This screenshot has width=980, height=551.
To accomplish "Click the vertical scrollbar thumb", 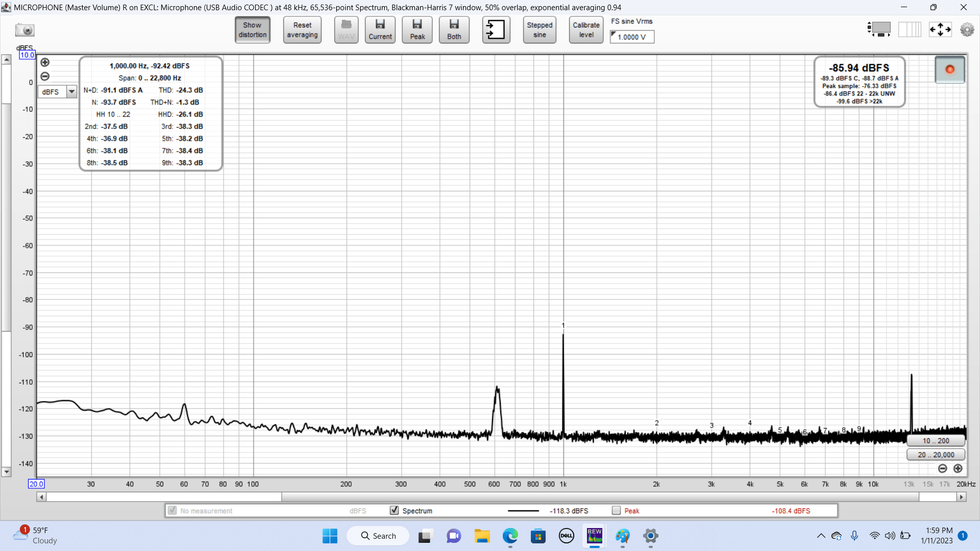I will tap(7, 217).
